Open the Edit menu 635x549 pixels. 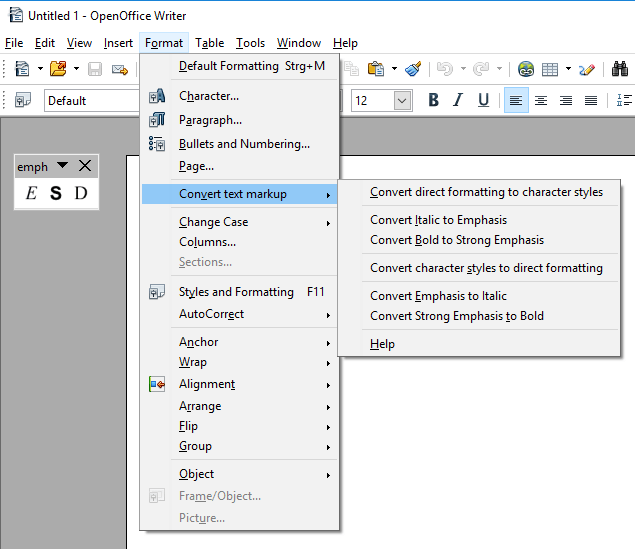point(45,43)
